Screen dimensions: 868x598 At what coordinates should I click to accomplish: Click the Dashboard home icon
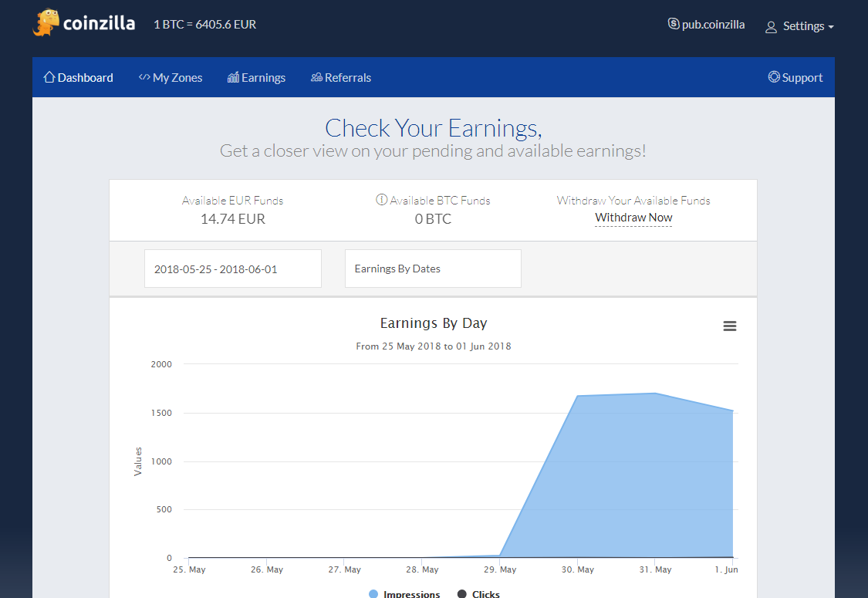click(49, 77)
